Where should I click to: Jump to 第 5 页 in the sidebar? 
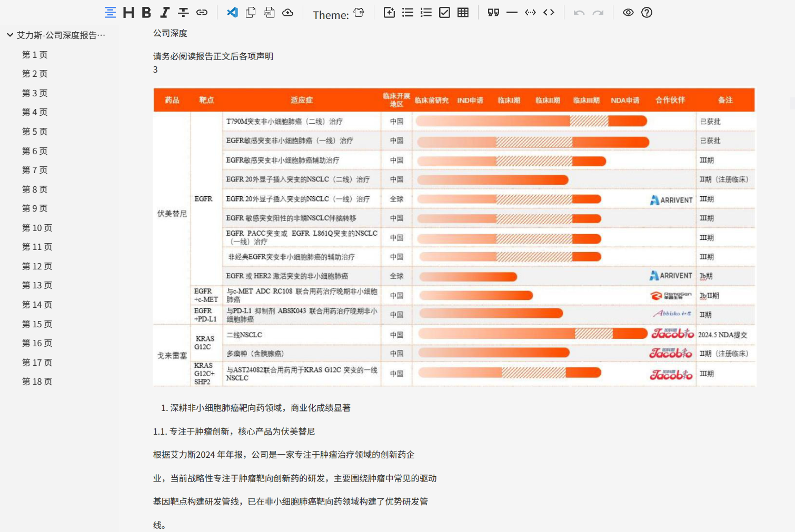35,132
